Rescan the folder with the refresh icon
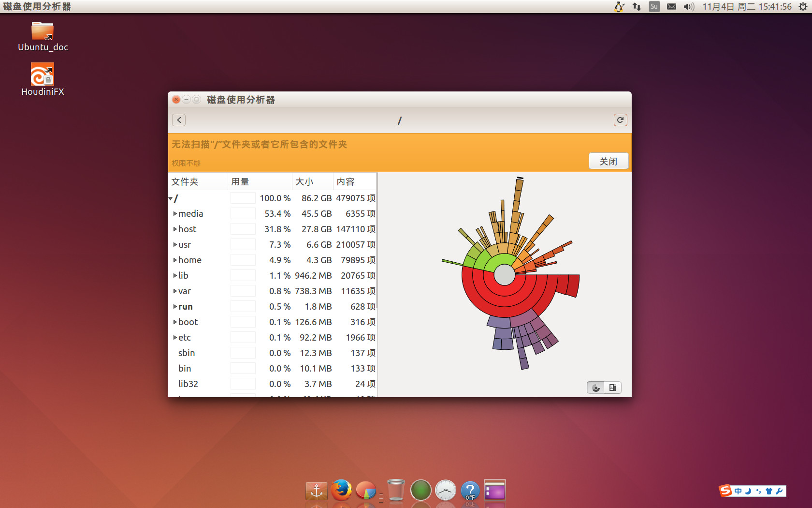This screenshot has height=508, width=812. pos(620,120)
